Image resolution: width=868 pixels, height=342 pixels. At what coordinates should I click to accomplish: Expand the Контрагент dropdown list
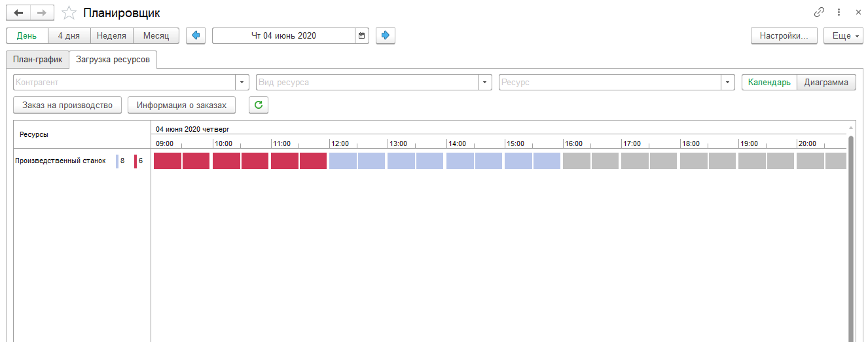(x=242, y=83)
